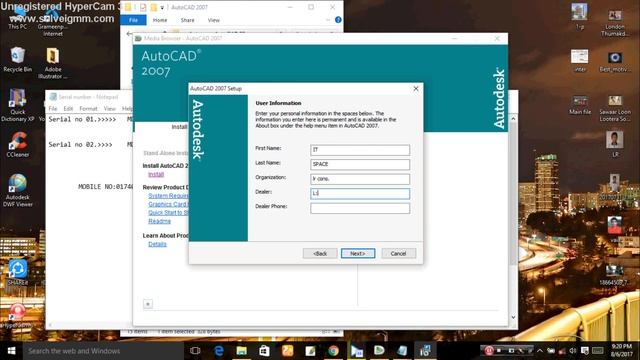Close the AutoCAD 2007 Setup dialog
The width and height of the screenshot is (640, 360).
[416, 89]
